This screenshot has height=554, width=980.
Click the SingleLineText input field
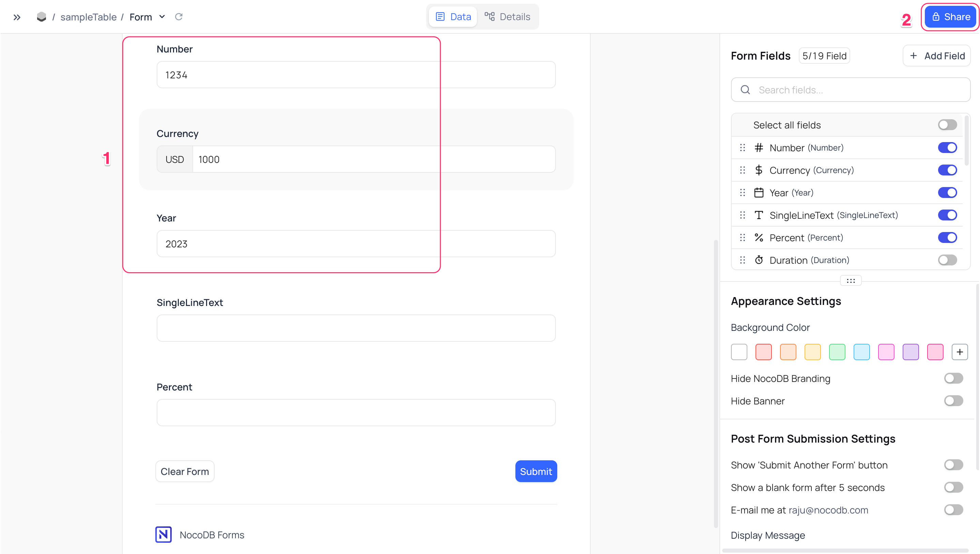pyautogui.click(x=356, y=328)
